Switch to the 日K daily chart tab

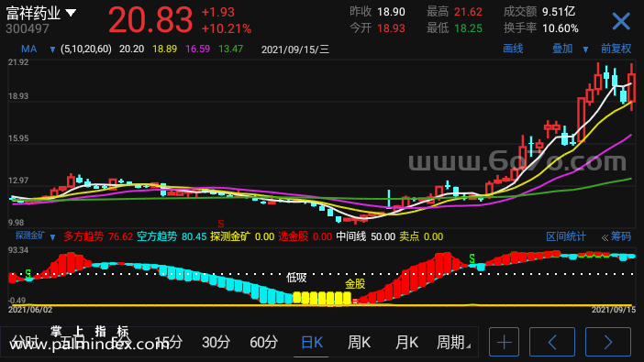coord(312,342)
